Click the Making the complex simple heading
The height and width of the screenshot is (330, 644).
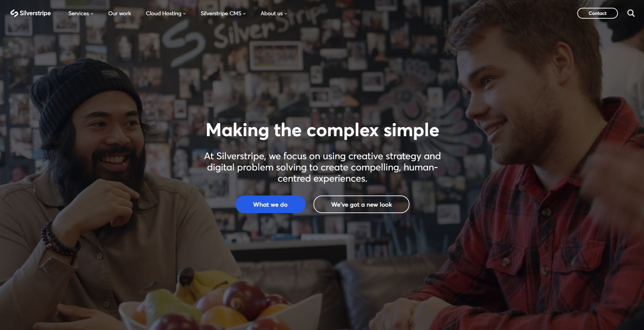(322, 130)
